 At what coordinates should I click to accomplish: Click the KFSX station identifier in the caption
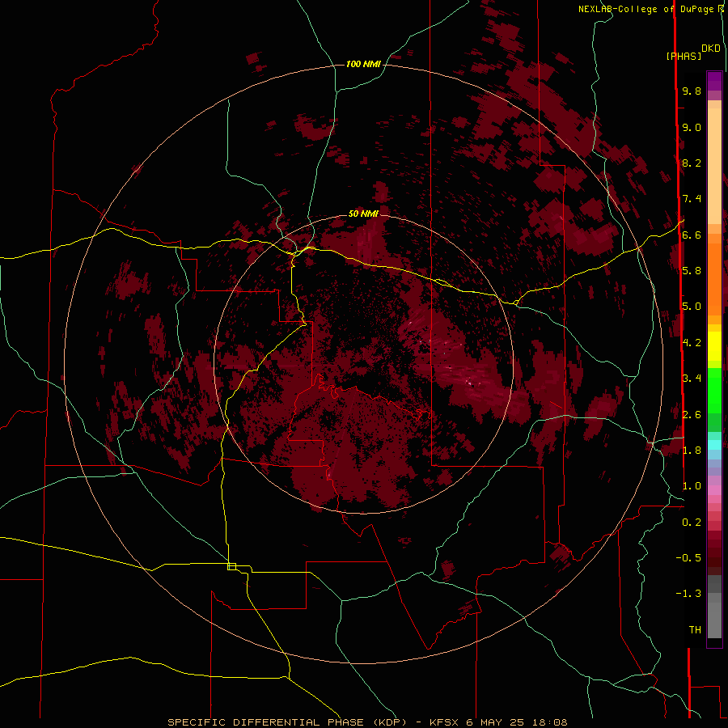point(445,722)
